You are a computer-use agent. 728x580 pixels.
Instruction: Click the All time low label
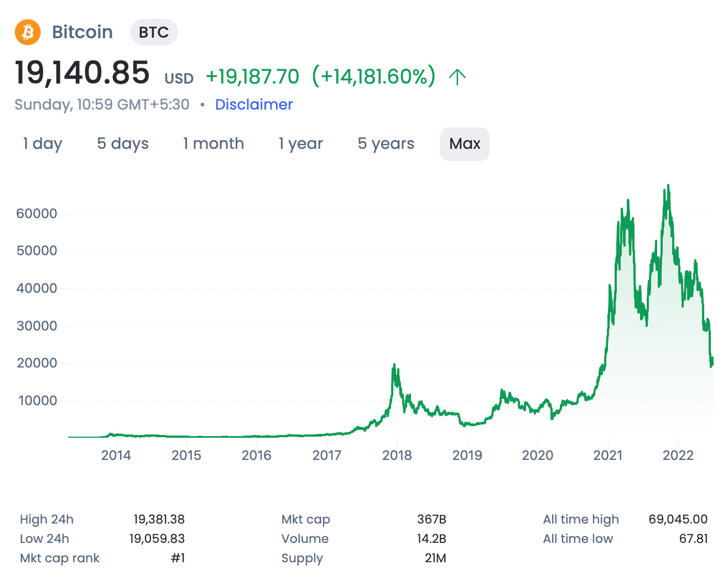click(578, 539)
